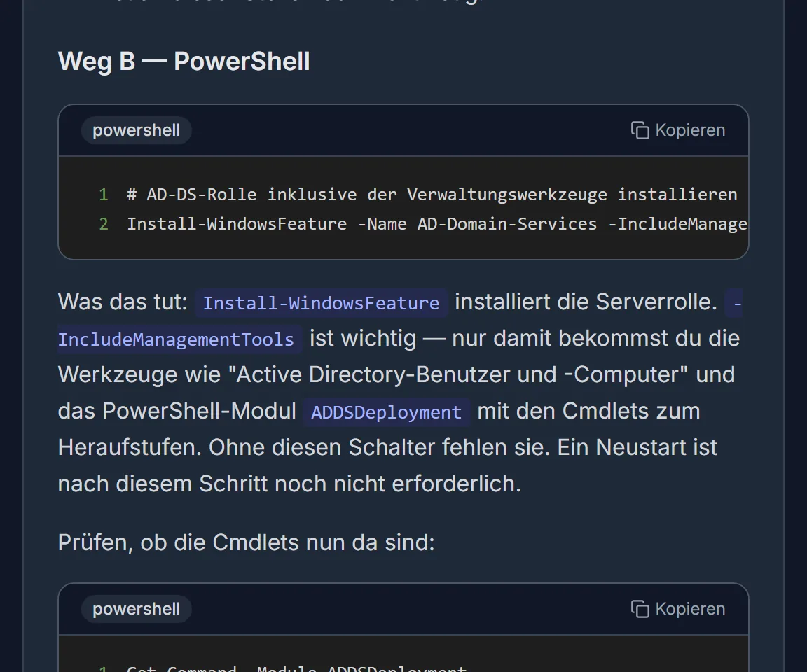
Task: Click the phrase "Ein Neustart ist"
Action: point(637,447)
